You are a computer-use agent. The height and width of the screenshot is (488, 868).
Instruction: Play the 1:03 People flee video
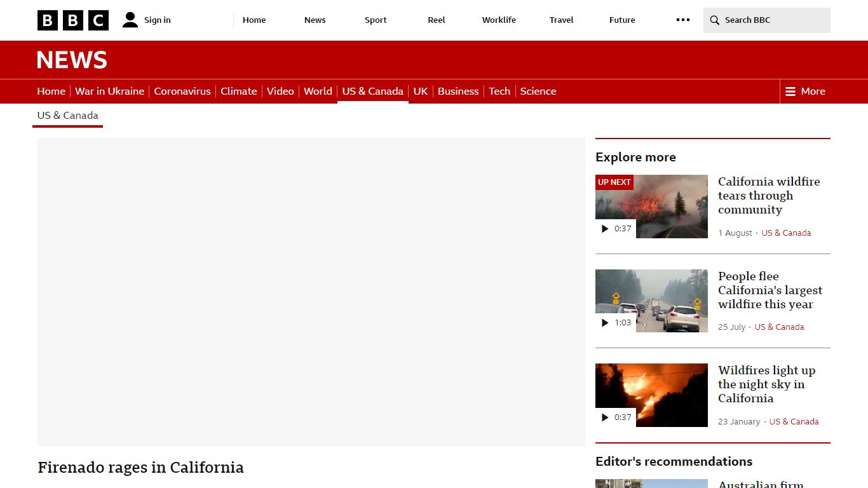click(x=616, y=323)
